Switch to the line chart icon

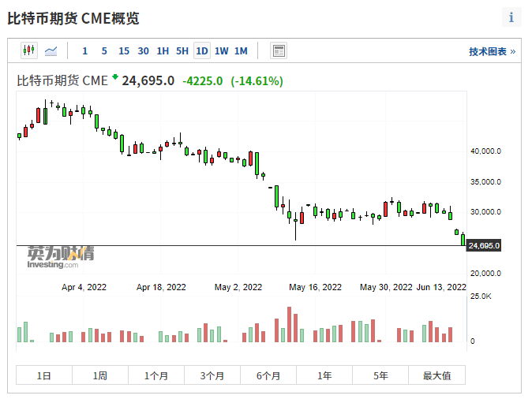[x=51, y=51]
